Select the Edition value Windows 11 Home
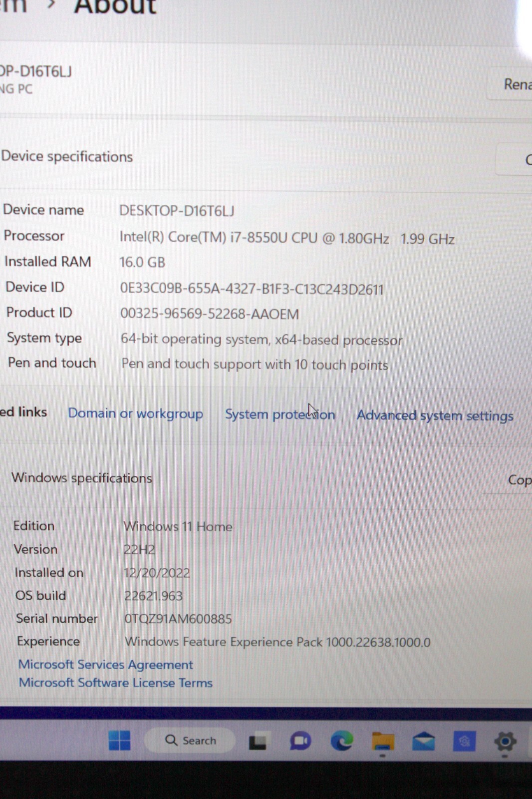The width and height of the screenshot is (532, 799). coord(178,526)
